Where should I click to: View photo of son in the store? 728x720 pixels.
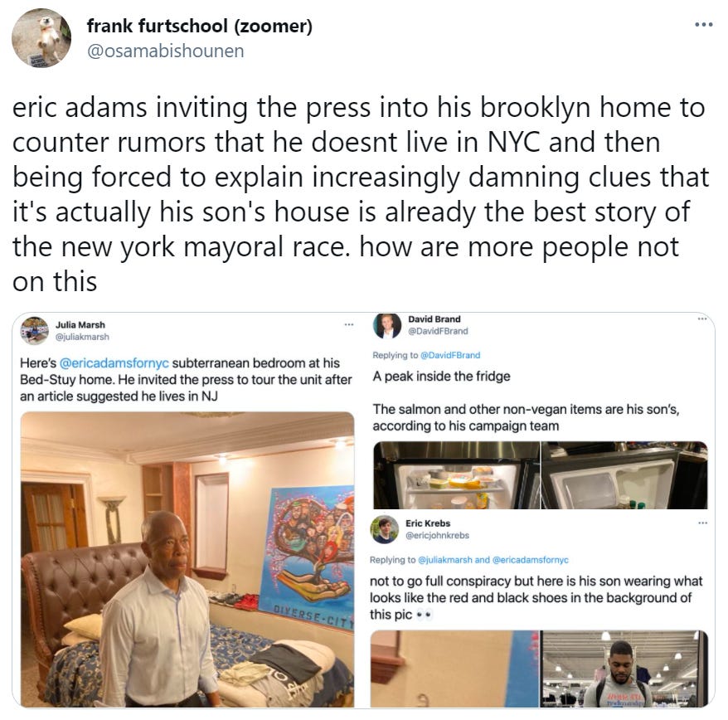[x=624, y=669]
